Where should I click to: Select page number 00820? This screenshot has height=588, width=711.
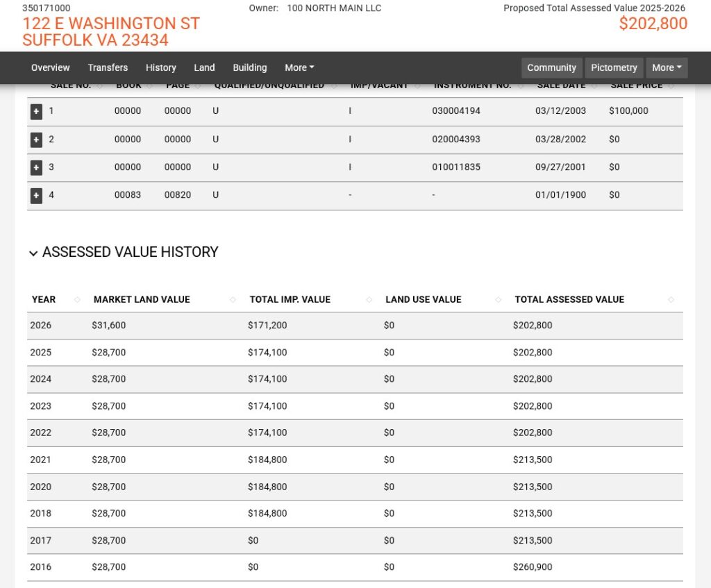[177, 195]
